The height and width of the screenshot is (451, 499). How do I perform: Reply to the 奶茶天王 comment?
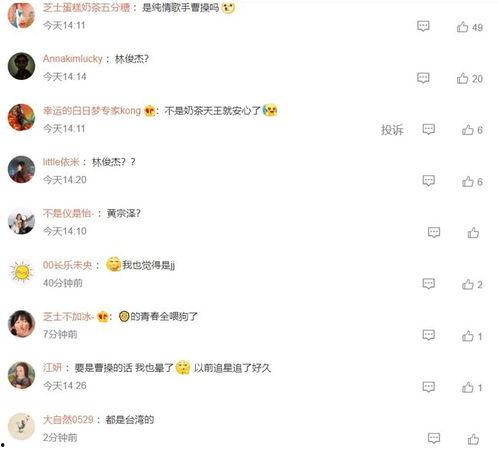pyautogui.click(x=428, y=130)
